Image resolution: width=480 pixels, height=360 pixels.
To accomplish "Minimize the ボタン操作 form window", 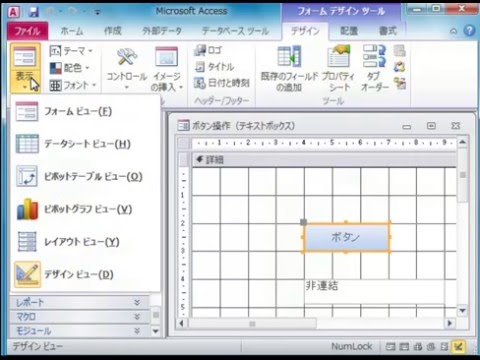I will click(x=407, y=127).
